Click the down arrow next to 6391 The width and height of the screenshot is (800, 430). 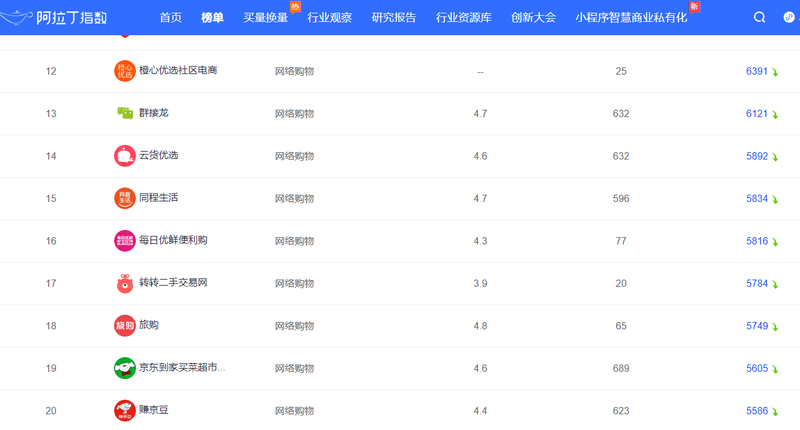coord(774,72)
